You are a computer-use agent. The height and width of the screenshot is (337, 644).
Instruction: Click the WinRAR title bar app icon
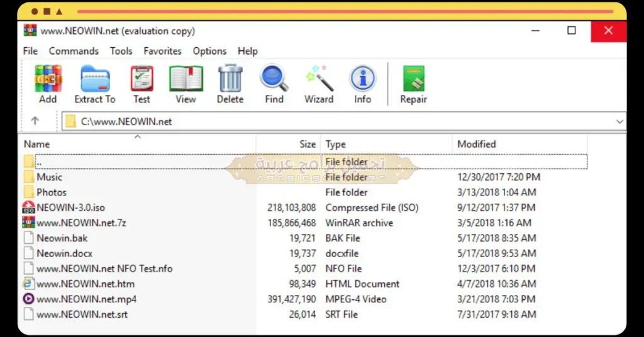coord(30,31)
